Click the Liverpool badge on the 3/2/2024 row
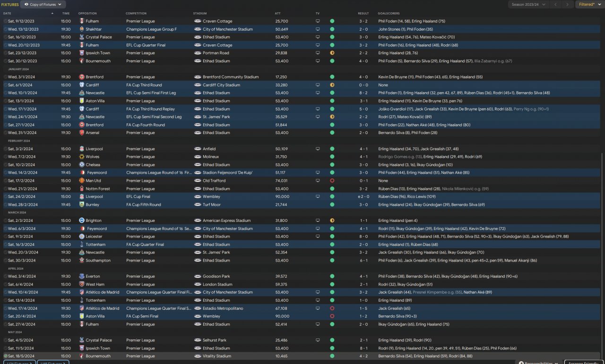 pos(82,149)
